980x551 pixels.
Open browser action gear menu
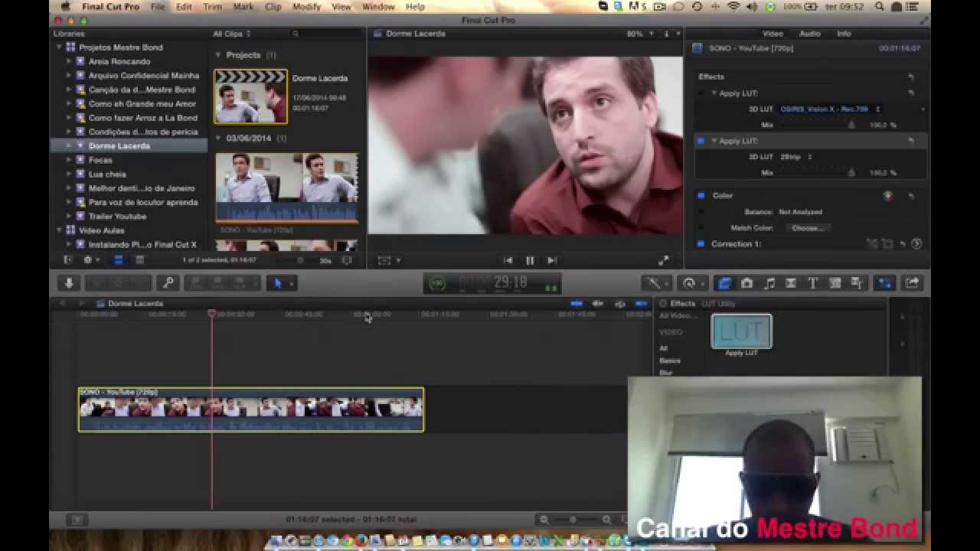pos(90,260)
